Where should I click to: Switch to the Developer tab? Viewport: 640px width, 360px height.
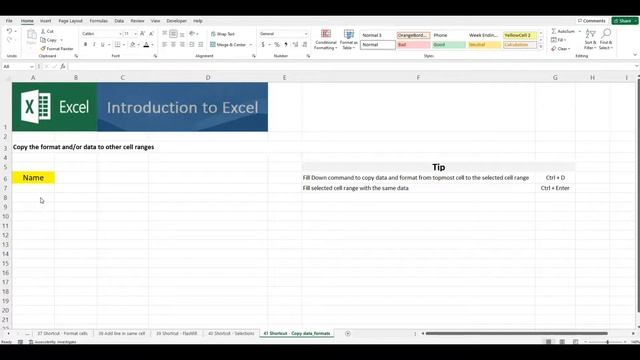(x=176, y=21)
